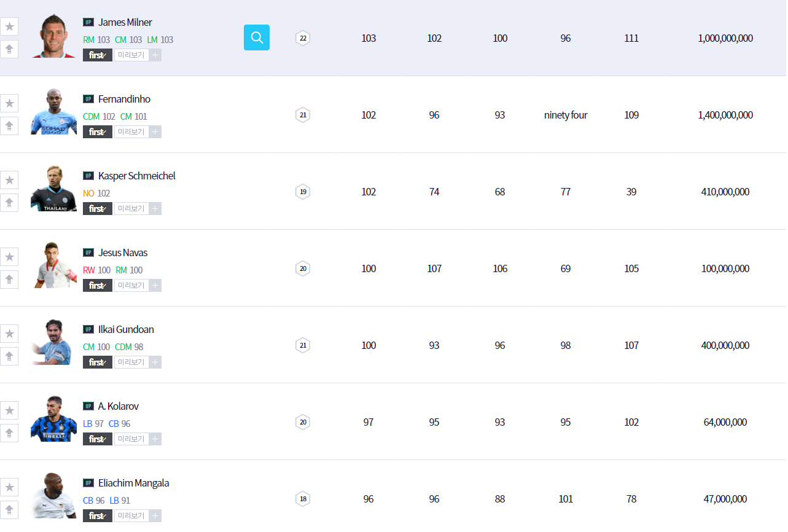Screen dimensions: 788x532
Task: Open Kasper Schmeichel's player name link
Action: click(136, 176)
